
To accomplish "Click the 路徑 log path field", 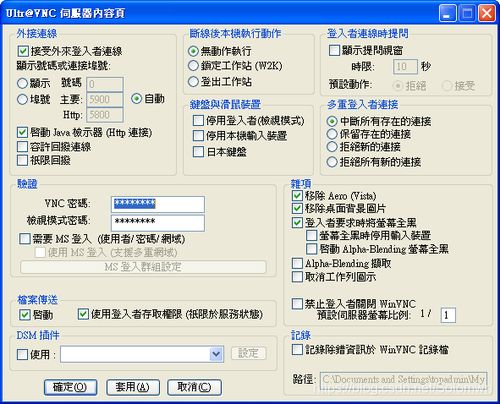I will point(404,381).
